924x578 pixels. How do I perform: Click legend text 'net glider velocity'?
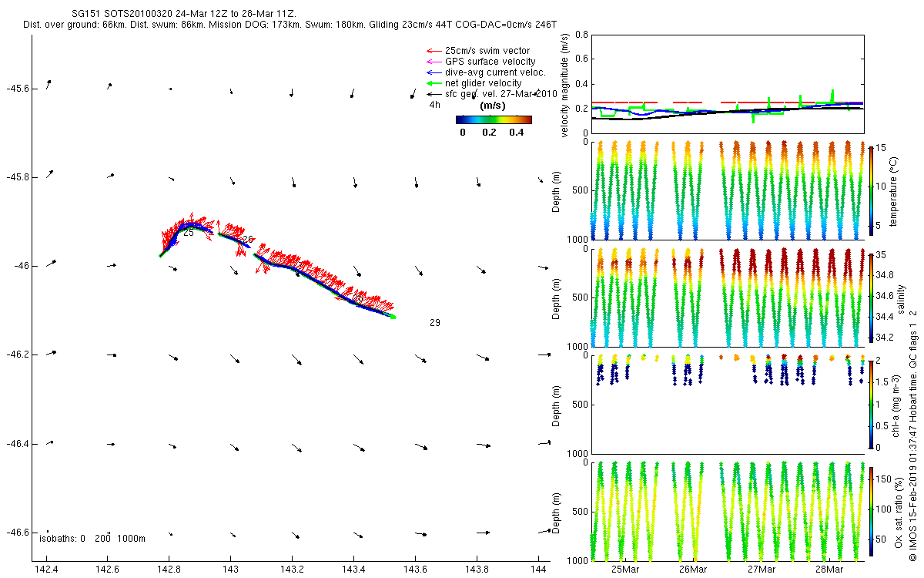[x=484, y=83]
